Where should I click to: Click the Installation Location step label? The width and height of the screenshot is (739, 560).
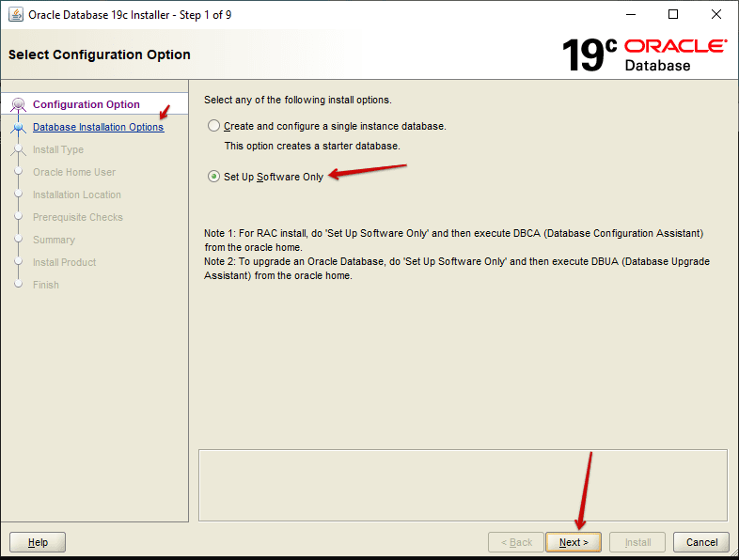[x=77, y=194]
